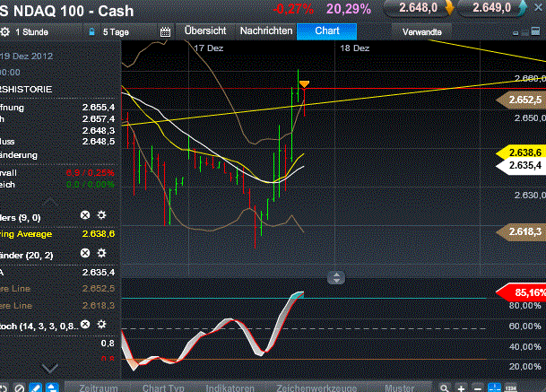Switch to the Nachrichten tab
This screenshot has width=546, height=392.
click(x=266, y=30)
